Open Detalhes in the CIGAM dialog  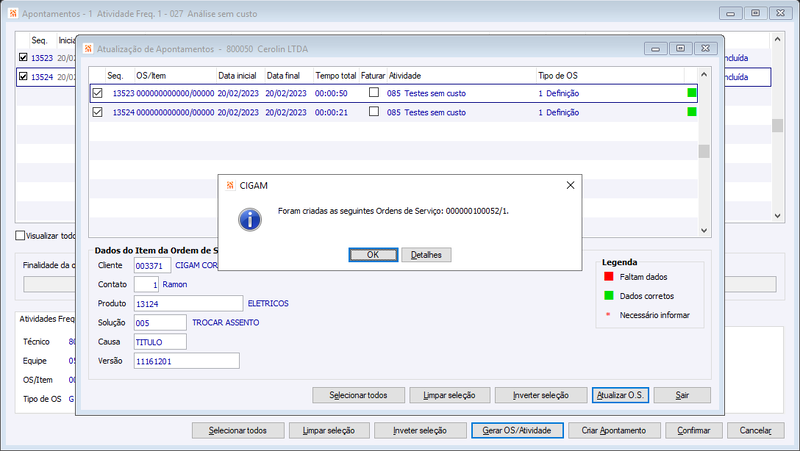[426, 255]
